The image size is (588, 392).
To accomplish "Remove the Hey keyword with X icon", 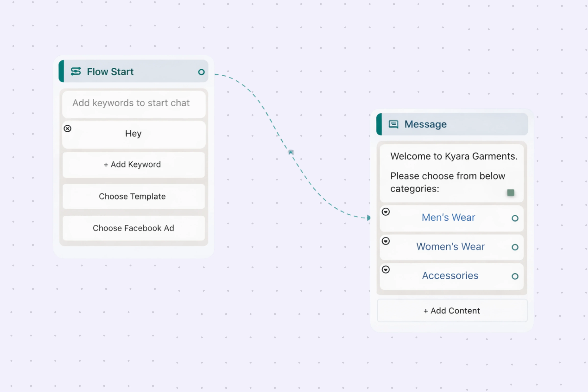I will [x=67, y=129].
